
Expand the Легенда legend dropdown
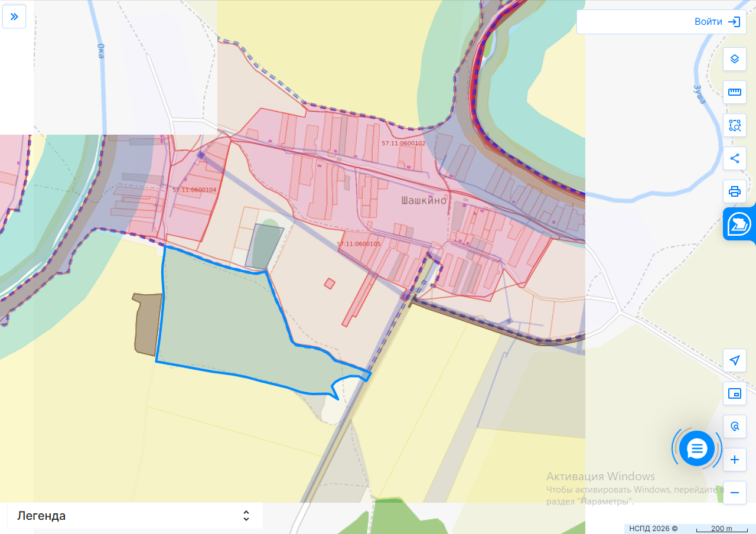[135, 516]
